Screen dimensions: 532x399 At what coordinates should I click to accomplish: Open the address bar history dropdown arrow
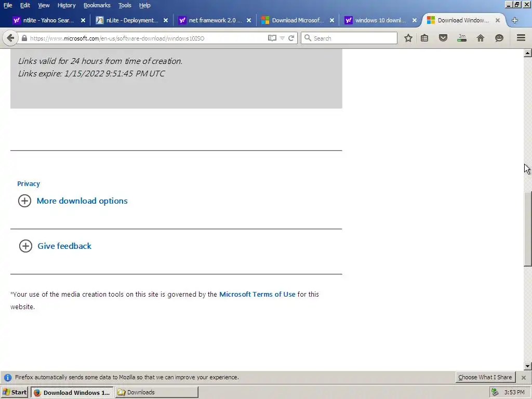[x=282, y=38]
